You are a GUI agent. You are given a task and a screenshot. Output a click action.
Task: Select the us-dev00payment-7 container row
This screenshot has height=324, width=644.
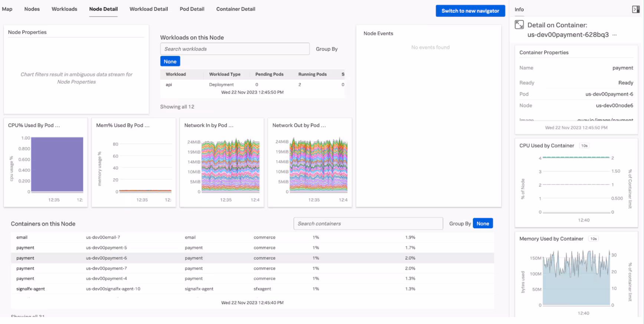tap(106, 268)
